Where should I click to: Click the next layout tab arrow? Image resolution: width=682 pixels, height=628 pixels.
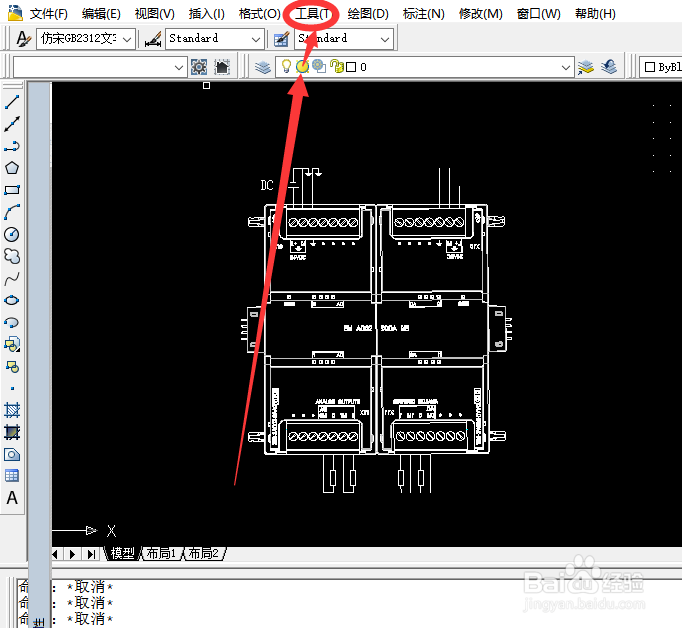pos(72,554)
